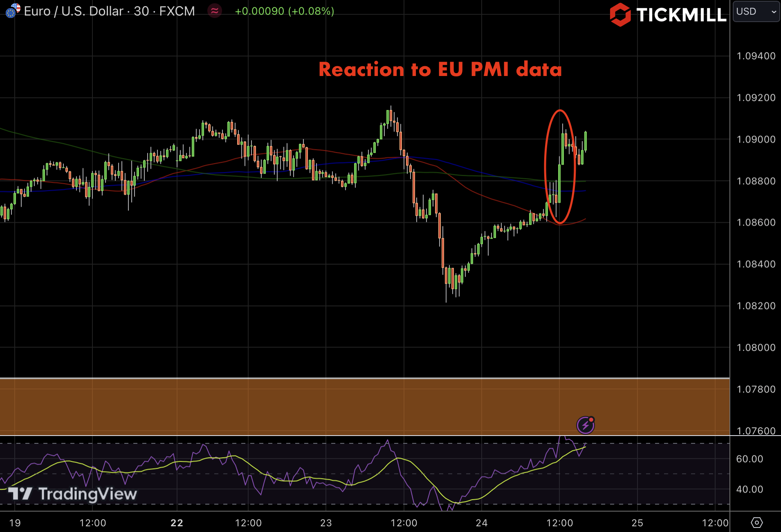The width and height of the screenshot is (781, 532).
Task: Click the date label 24 on time axis
Action: coord(482,523)
